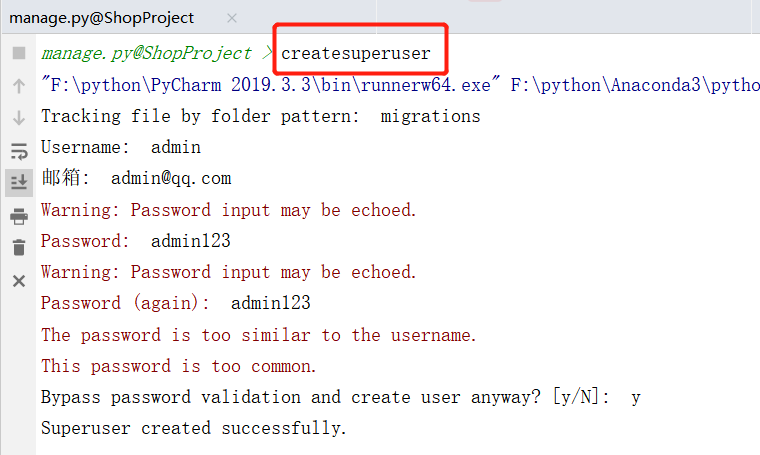Click the 'admin@qq.com' email text
The width and height of the screenshot is (760, 455).
pyautogui.click(x=171, y=179)
